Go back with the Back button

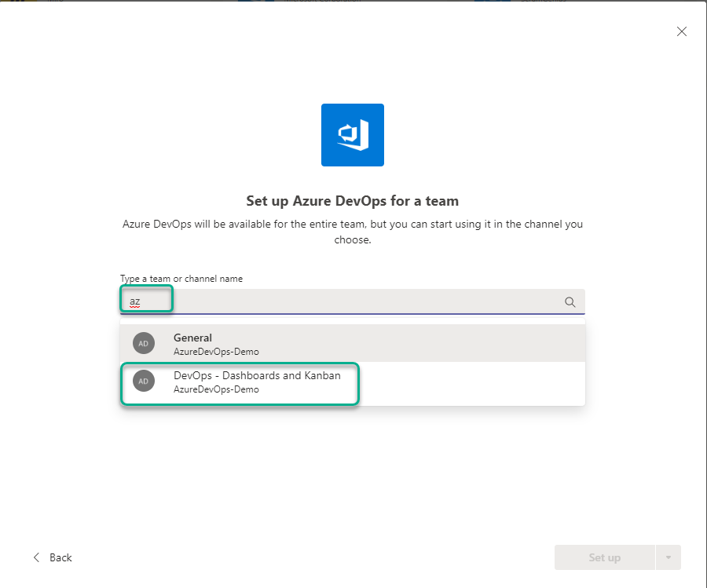[53, 558]
